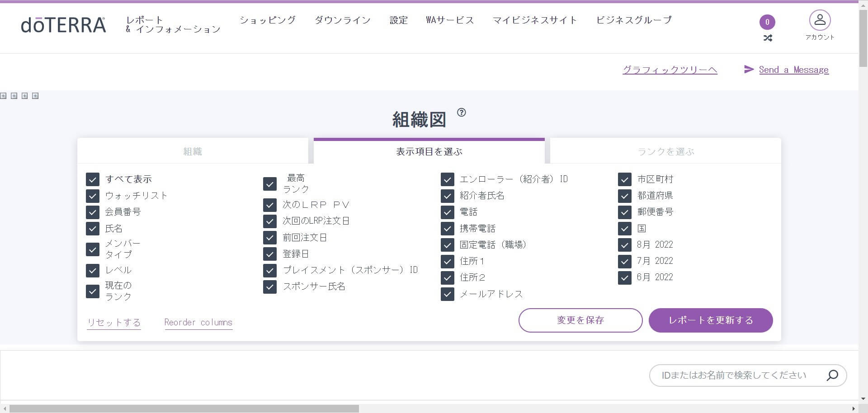Viewport: 868px width, 413px height.
Task: Follow the グラフィックツリーへ link
Action: [670, 70]
